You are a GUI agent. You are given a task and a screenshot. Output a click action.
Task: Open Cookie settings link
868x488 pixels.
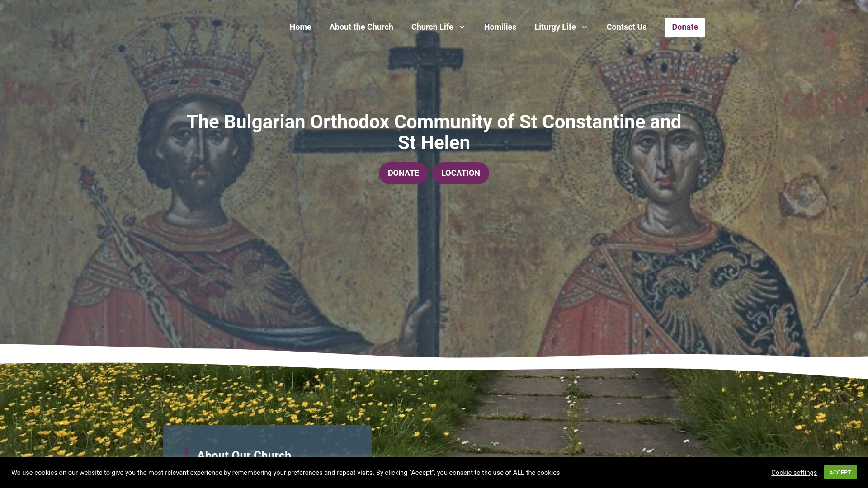pos(794,473)
